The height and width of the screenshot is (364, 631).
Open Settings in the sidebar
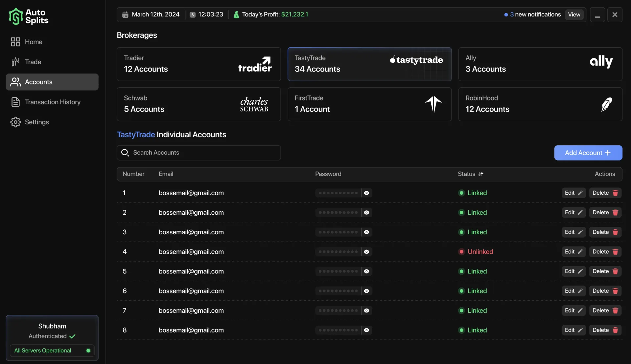52,122
